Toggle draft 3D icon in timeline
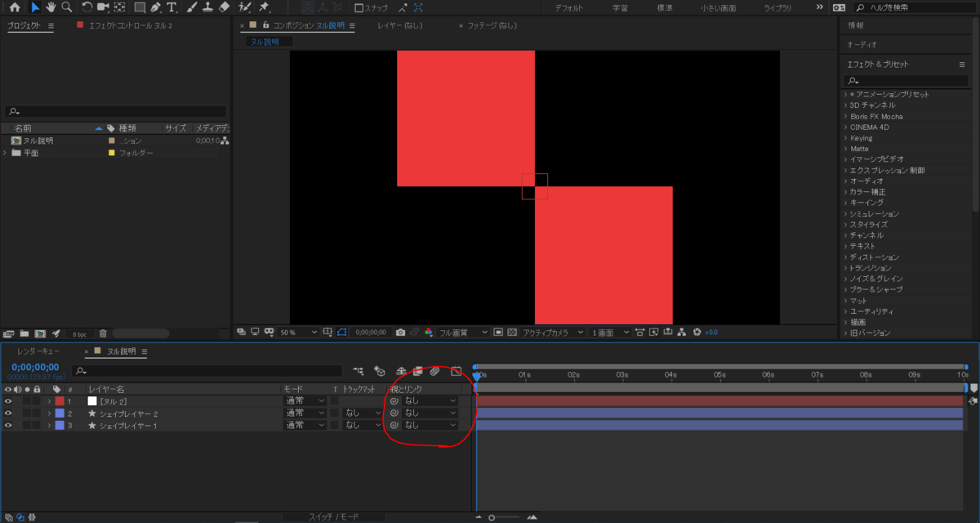980x523 pixels. (x=378, y=371)
